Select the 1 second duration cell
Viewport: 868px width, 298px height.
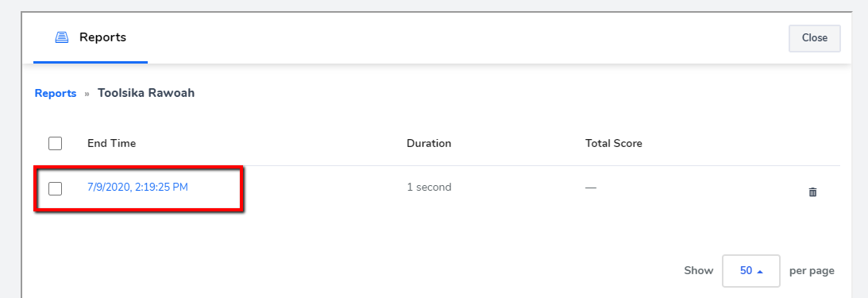click(x=429, y=188)
